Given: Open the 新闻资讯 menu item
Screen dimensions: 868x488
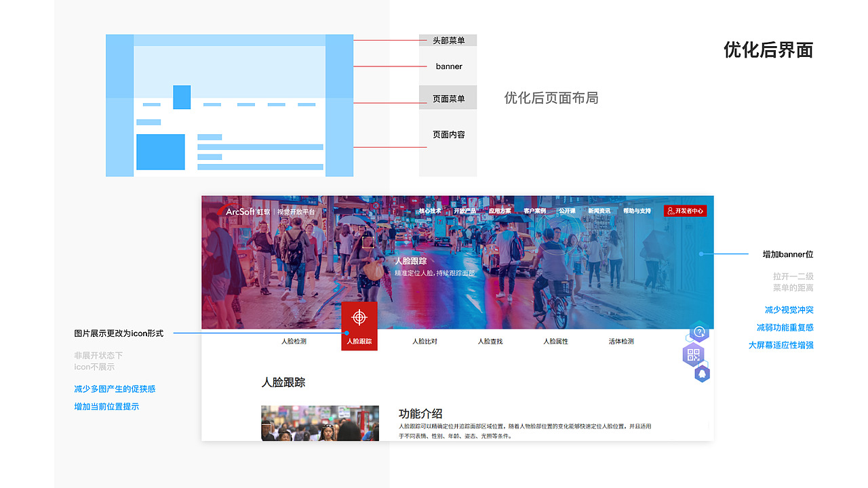Looking at the screenshot, I should pyautogui.click(x=600, y=210).
